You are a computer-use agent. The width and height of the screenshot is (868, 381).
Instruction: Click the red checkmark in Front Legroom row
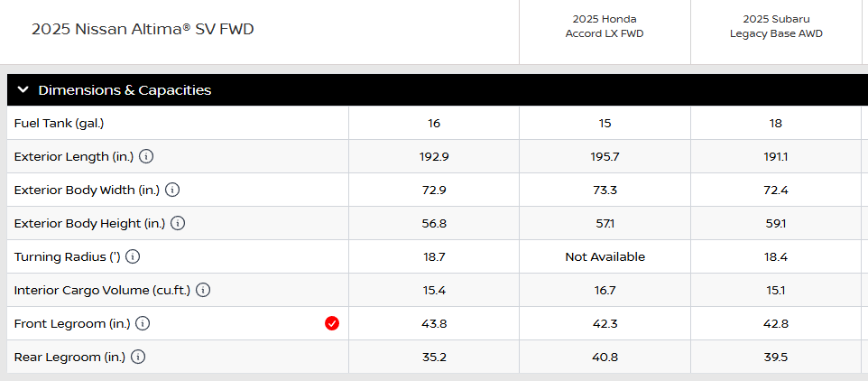332,323
